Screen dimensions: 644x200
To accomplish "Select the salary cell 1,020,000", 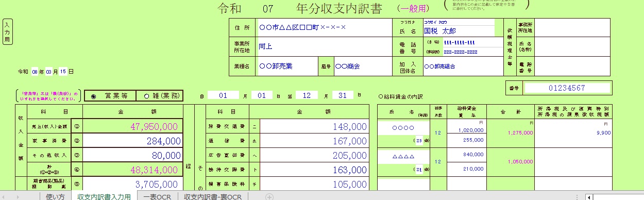I will coord(466,129).
